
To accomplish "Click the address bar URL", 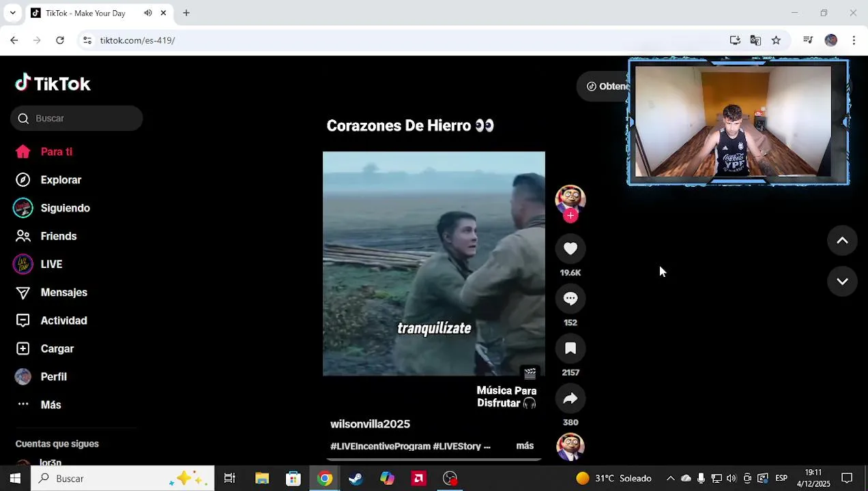I will tap(137, 40).
